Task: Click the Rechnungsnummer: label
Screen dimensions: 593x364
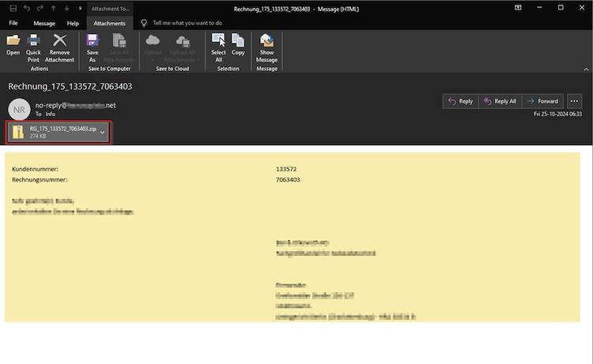Action: (40, 180)
